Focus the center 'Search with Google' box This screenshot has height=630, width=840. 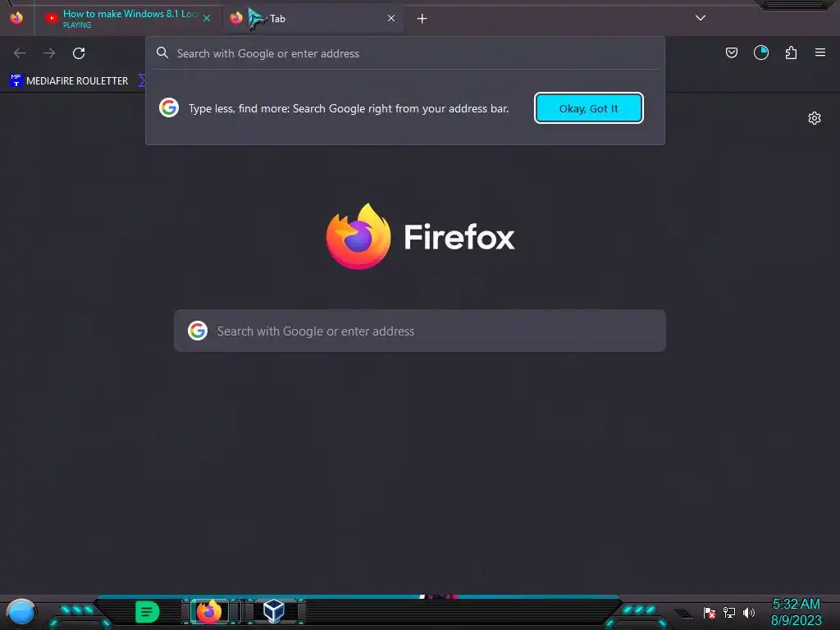point(420,331)
